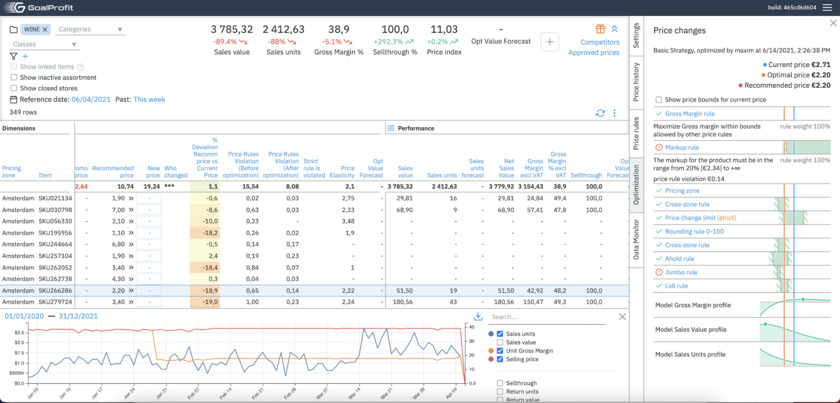Uncheck Selling price in chart legend
Viewport: 840px width, 403px height.
[500, 359]
